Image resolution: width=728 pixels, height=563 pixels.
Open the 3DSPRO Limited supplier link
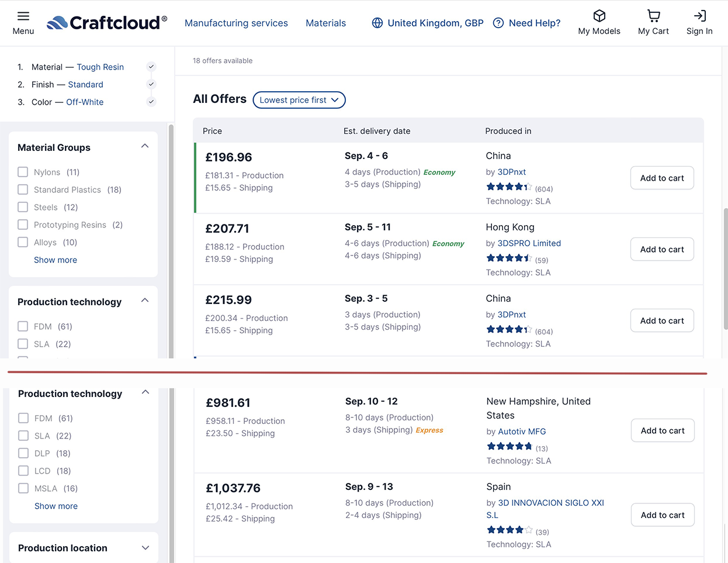[529, 243]
